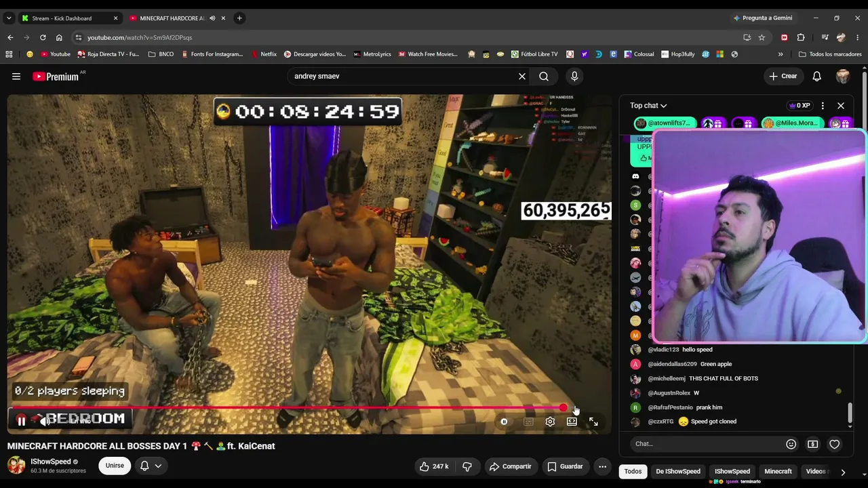
Task: Show hidden bookmarks with the chevron
Action: [x=781, y=54]
